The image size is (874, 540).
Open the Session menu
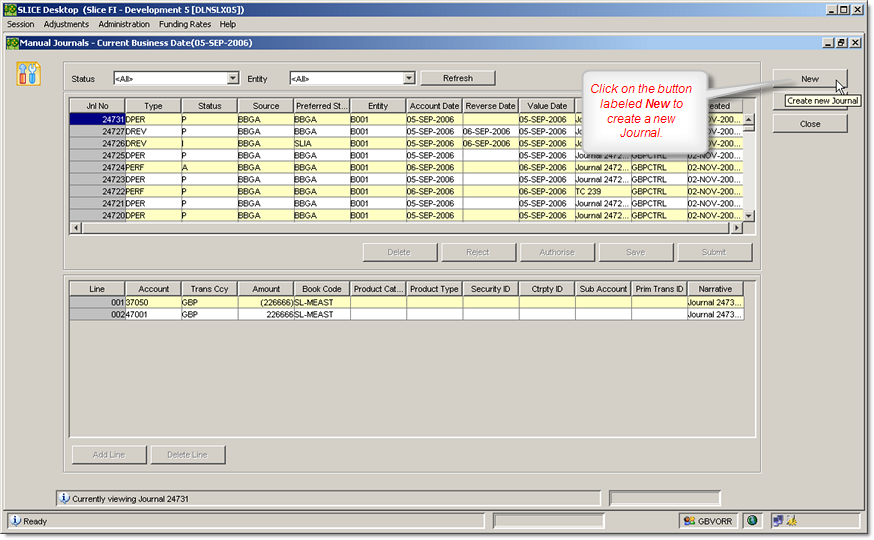tap(20, 24)
